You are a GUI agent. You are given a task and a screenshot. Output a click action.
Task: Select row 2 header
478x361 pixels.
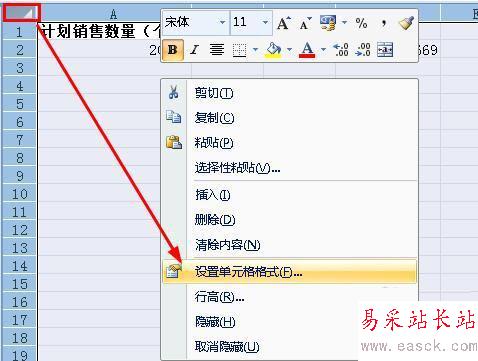click(x=19, y=50)
